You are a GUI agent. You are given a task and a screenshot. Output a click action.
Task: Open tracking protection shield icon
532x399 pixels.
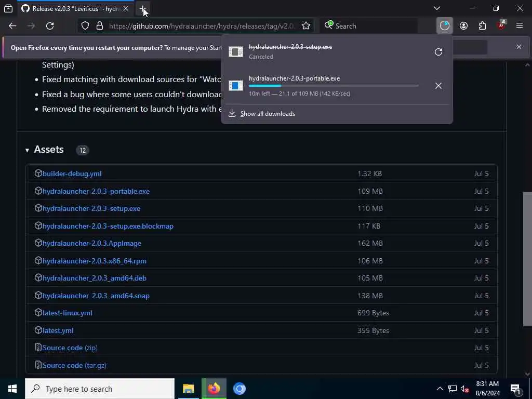pyautogui.click(x=85, y=26)
